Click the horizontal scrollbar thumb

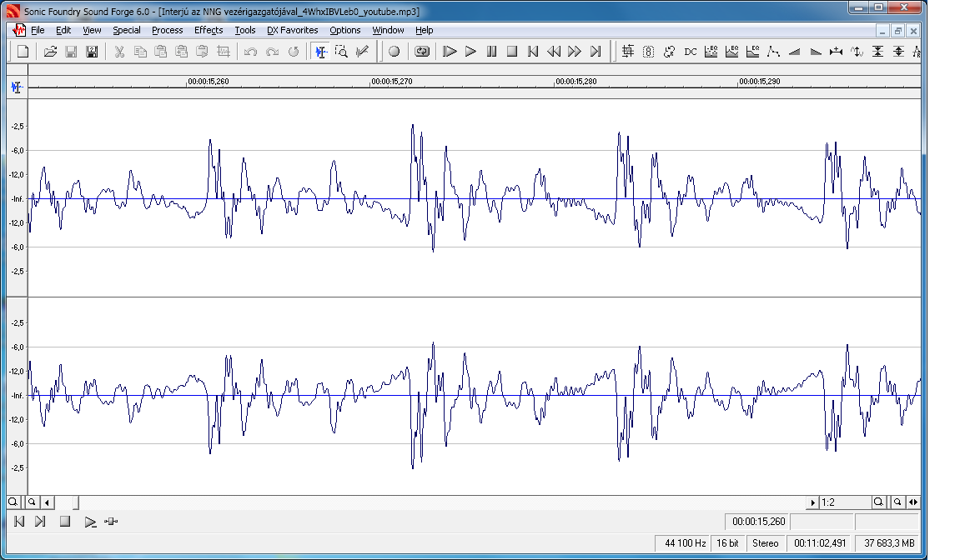coord(76,502)
